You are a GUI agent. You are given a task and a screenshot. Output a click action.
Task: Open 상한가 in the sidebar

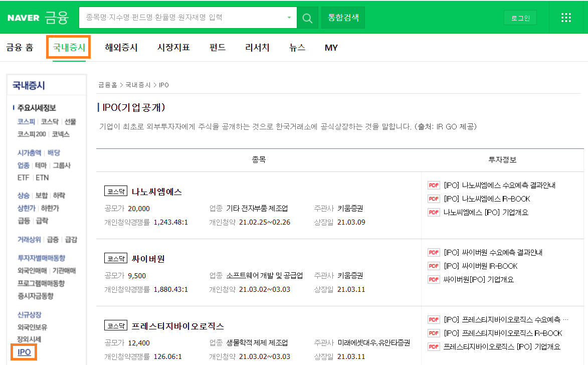(x=26, y=208)
